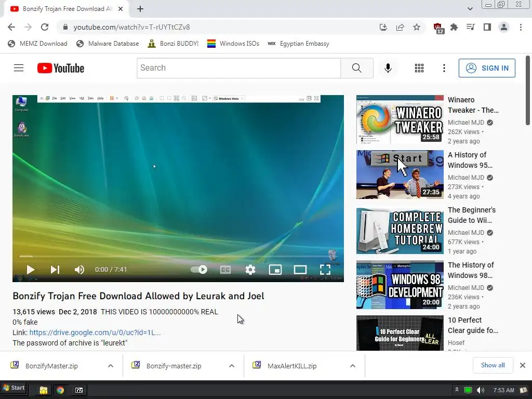Screen dimensions: 532x399
Task: Toggle the autoplay switch
Action: tap(199, 270)
